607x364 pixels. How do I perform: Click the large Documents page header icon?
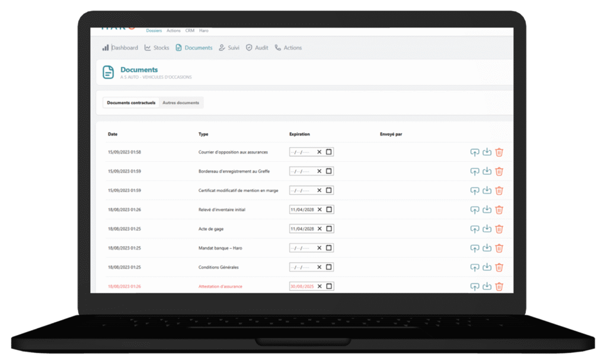click(x=108, y=72)
